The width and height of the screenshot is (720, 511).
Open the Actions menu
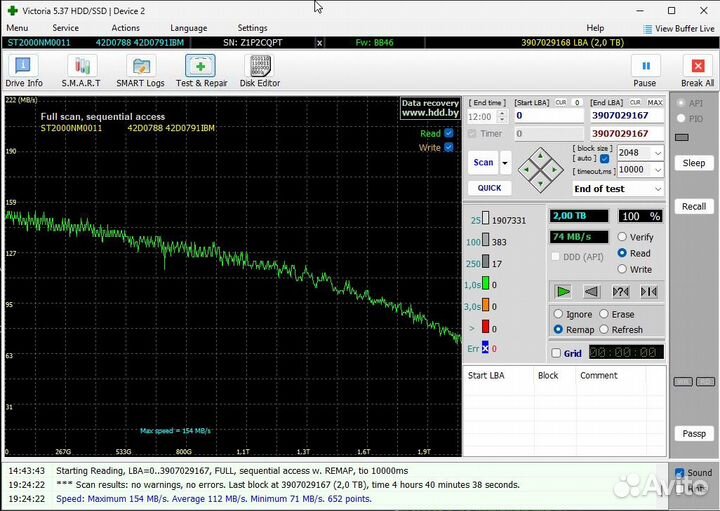(126, 28)
